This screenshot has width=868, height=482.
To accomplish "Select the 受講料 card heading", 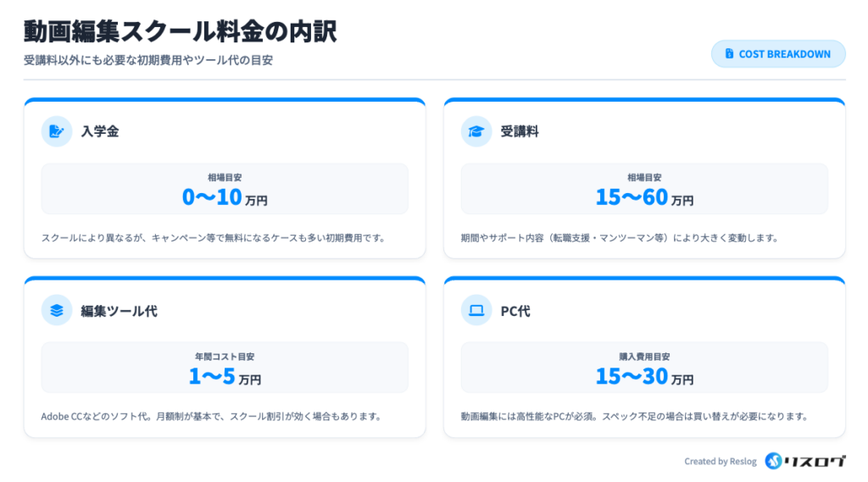I will point(520,131).
